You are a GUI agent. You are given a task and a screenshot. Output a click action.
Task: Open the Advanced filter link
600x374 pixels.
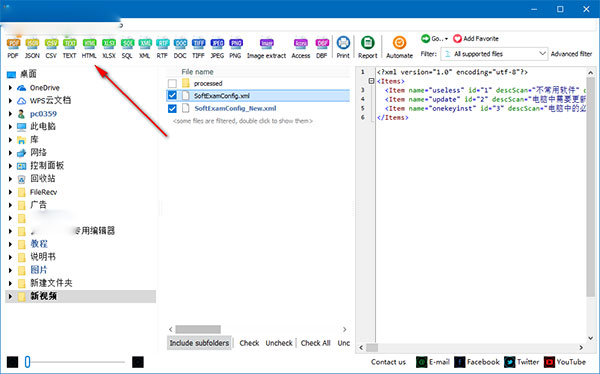(571, 54)
